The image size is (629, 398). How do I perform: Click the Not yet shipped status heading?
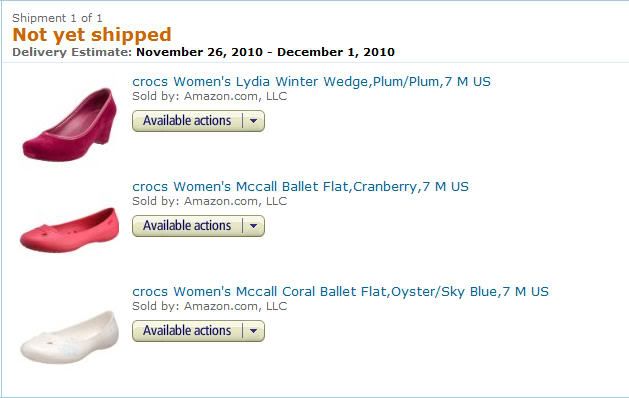[92, 35]
